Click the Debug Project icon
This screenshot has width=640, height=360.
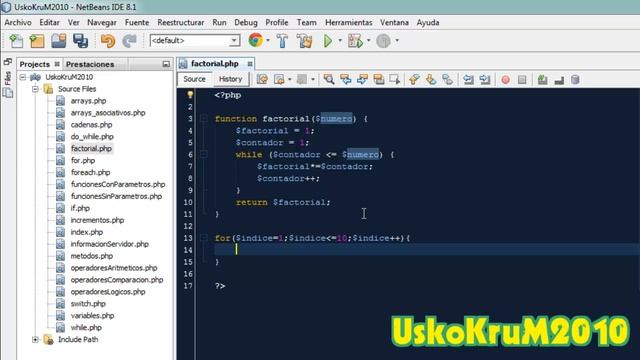click(x=355, y=41)
